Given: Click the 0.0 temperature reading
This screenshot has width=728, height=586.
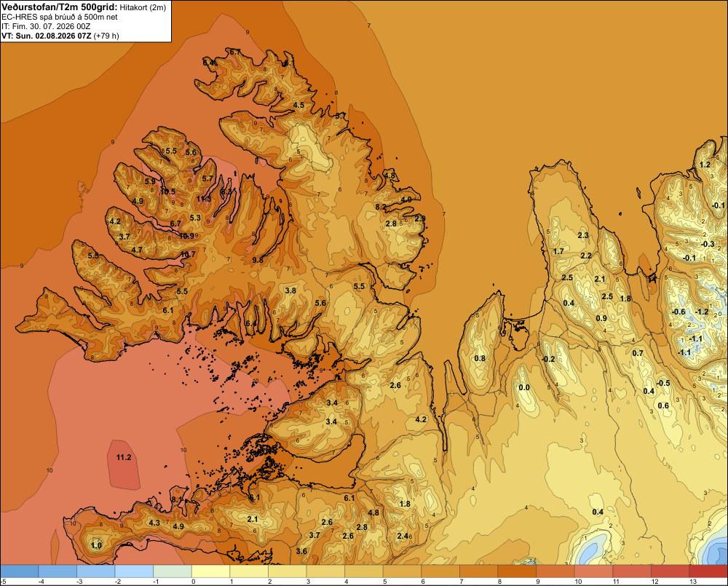Looking at the screenshot, I should tap(523, 388).
